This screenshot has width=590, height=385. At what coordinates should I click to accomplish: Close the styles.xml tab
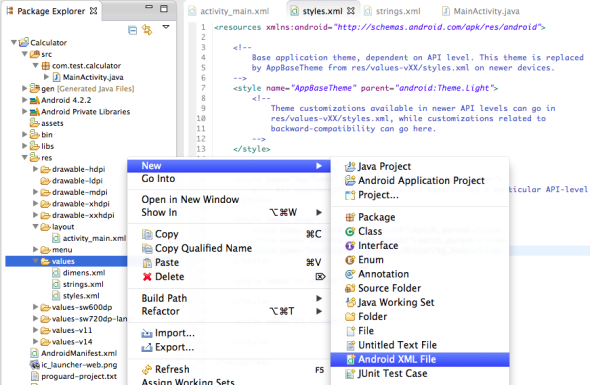pyautogui.click(x=351, y=11)
